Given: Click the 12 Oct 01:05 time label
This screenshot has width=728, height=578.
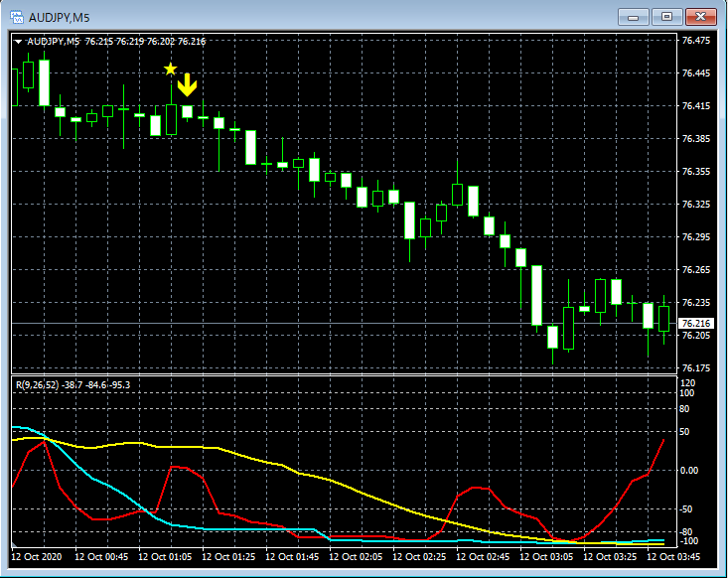Looking at the screenshot, I should click(x=165, y=556).
